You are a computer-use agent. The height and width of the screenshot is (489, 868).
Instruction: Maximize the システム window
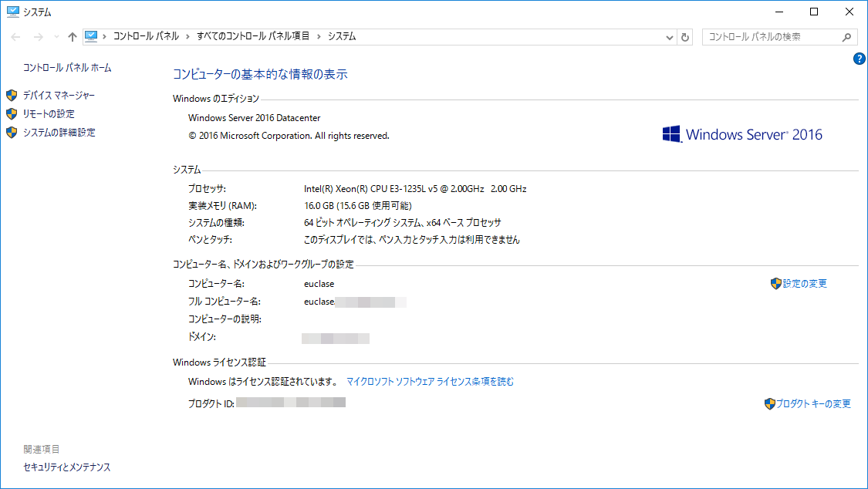point(814,12)
